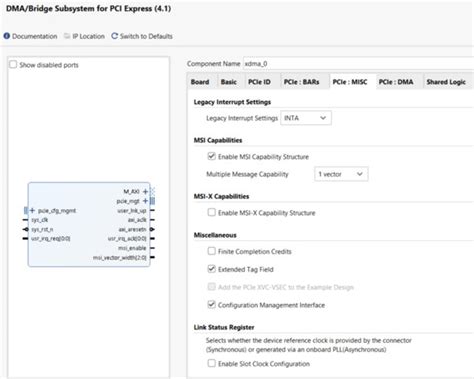
Task: Open the Documentation info icon
Action: [7, 36]
